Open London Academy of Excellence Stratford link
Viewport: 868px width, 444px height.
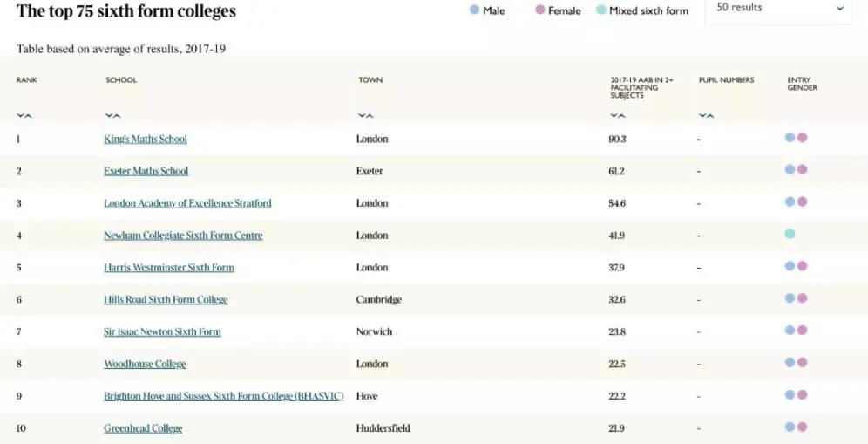coord(187,203)
